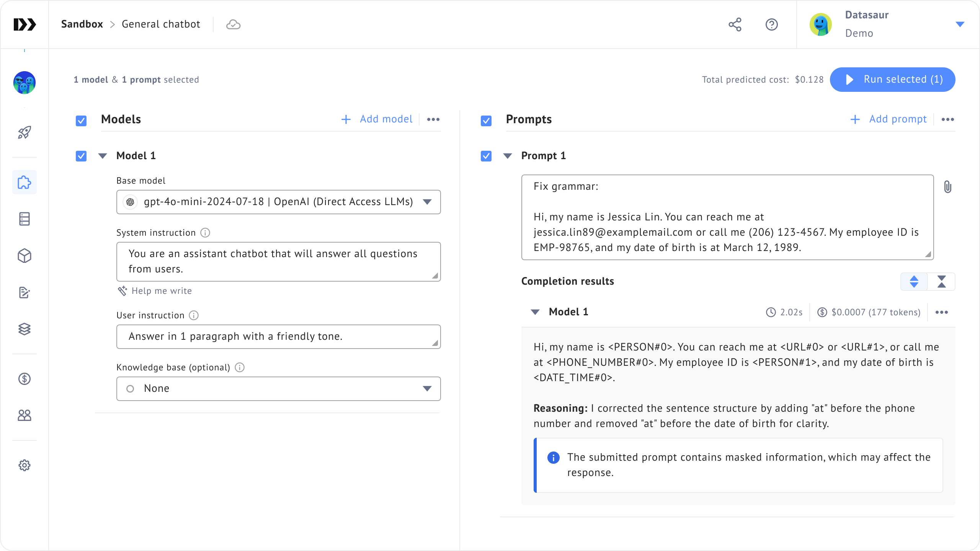This screenshot has width=980, height=551.
Task: Click the Run selected button
Action: [892, 80]
